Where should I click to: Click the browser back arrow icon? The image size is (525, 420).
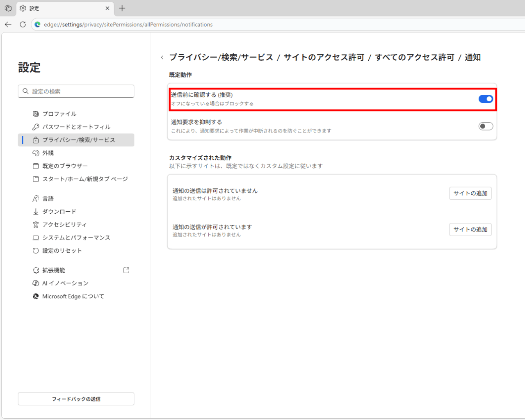coord(8,25)
